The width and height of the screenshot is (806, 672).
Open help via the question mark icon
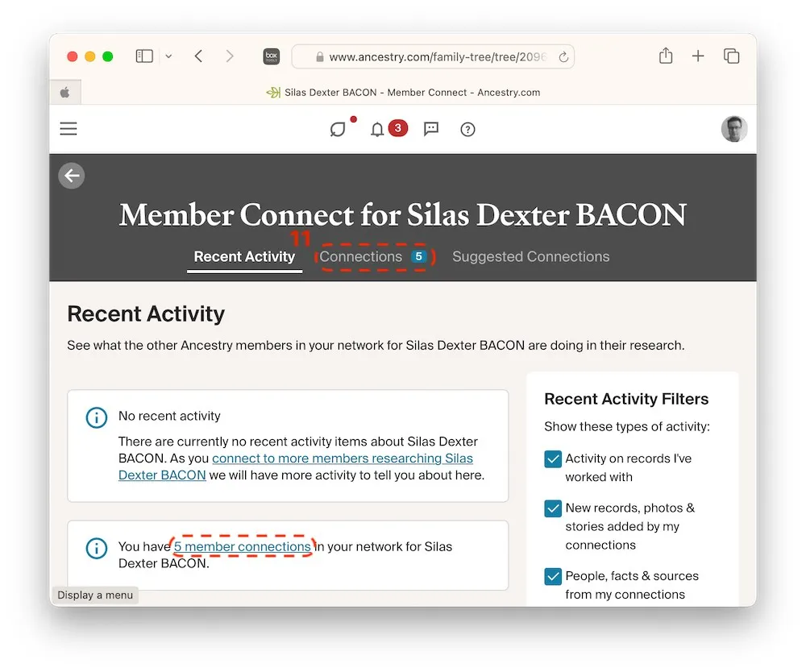point(467,130)
